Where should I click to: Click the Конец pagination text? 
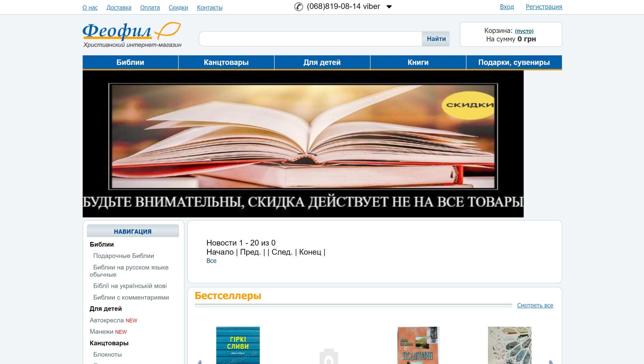[x=310, y=252]
